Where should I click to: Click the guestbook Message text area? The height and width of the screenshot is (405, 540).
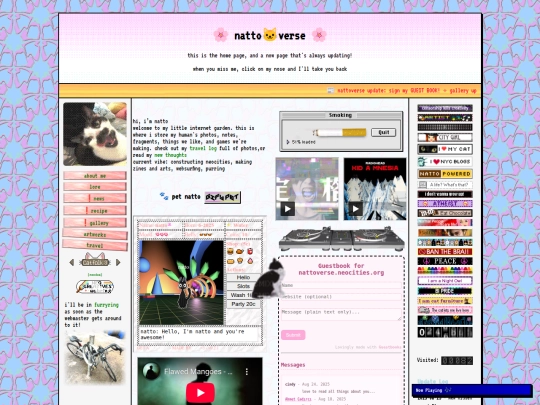341,314
